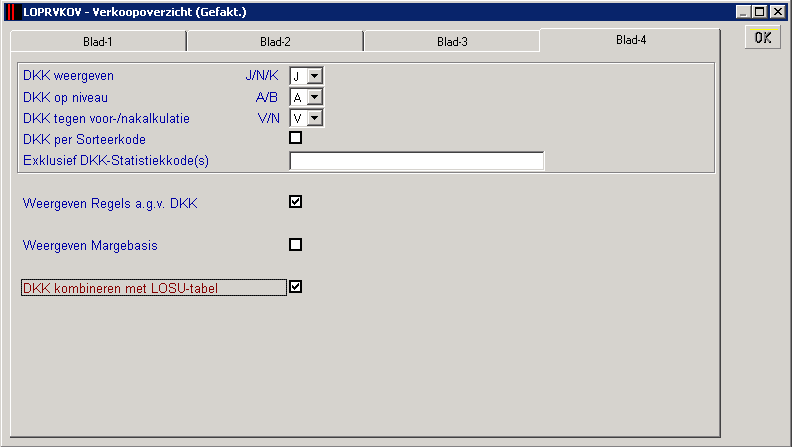This screenshot has height=447, width=792.
Task: Enable DKK per Sorteerkode checkbox
Action: 295,137
